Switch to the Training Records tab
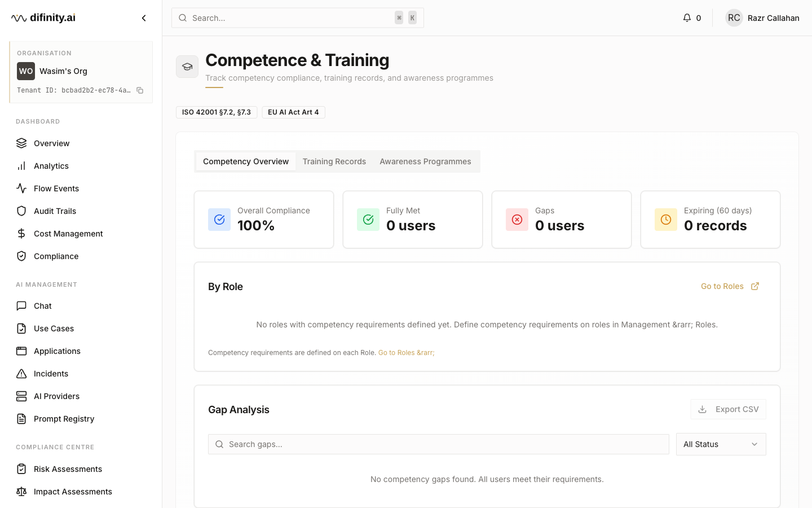 [334, 161]
